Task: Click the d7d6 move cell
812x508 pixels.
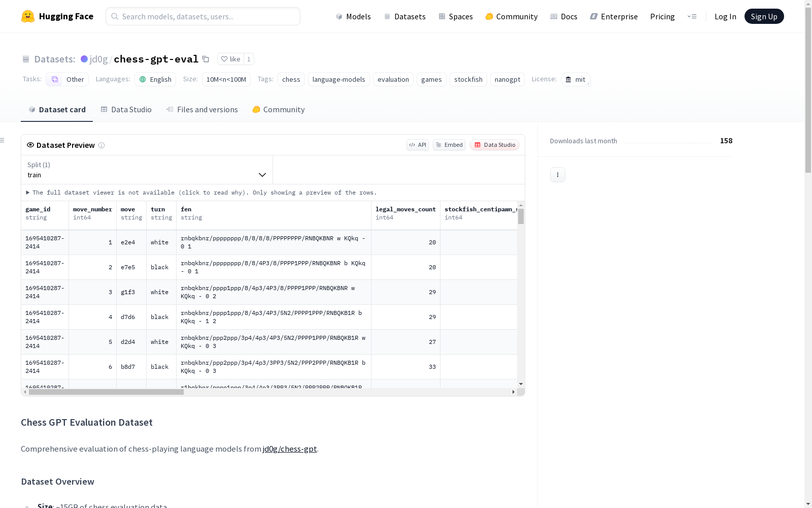Action: click(131, 317)
